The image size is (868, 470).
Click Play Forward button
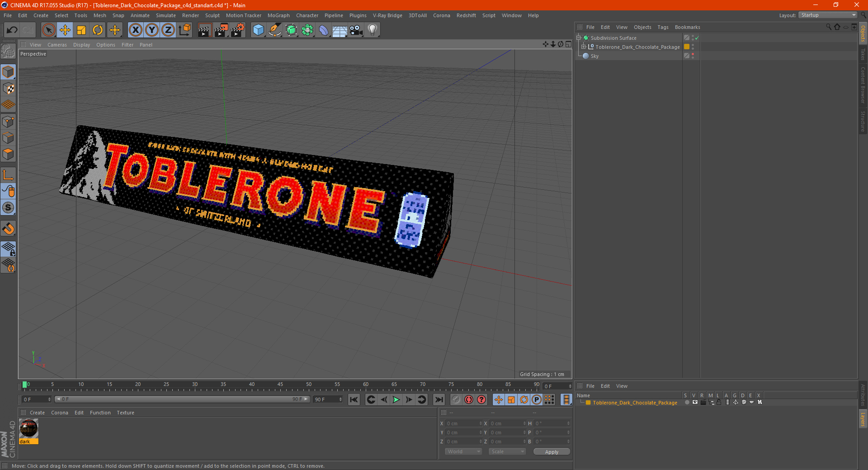tap(396, 399)
